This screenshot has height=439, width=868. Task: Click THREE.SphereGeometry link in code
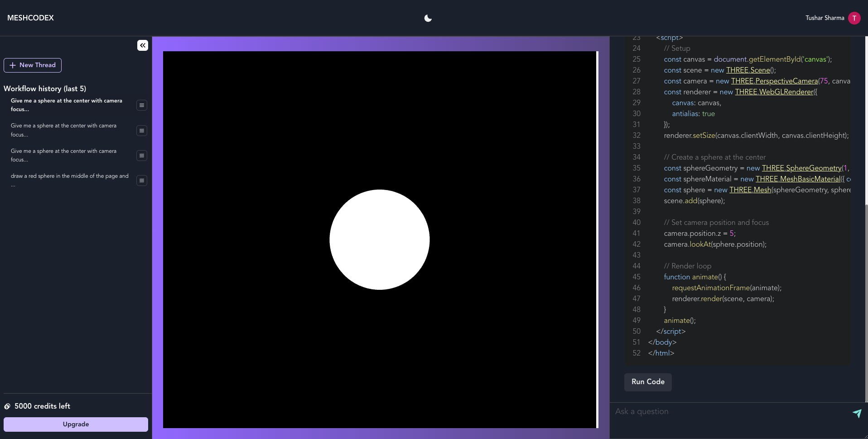point(801,168)
